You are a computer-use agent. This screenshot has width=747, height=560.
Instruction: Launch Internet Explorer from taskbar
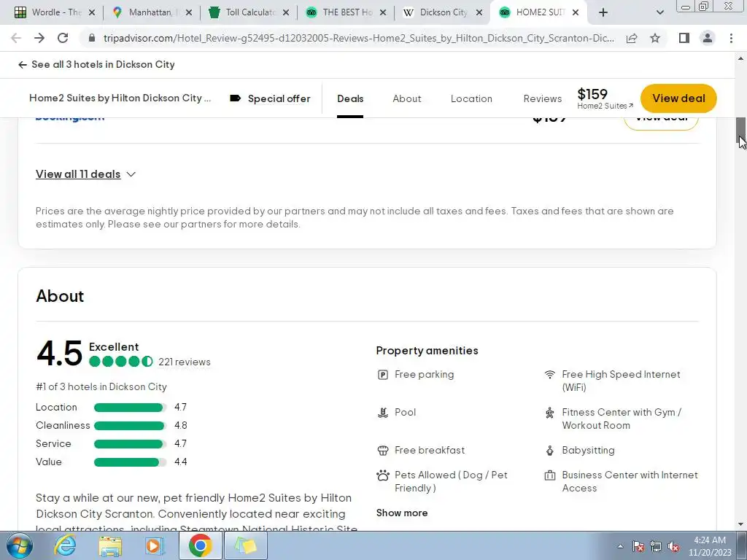click(x=65, y=545)
